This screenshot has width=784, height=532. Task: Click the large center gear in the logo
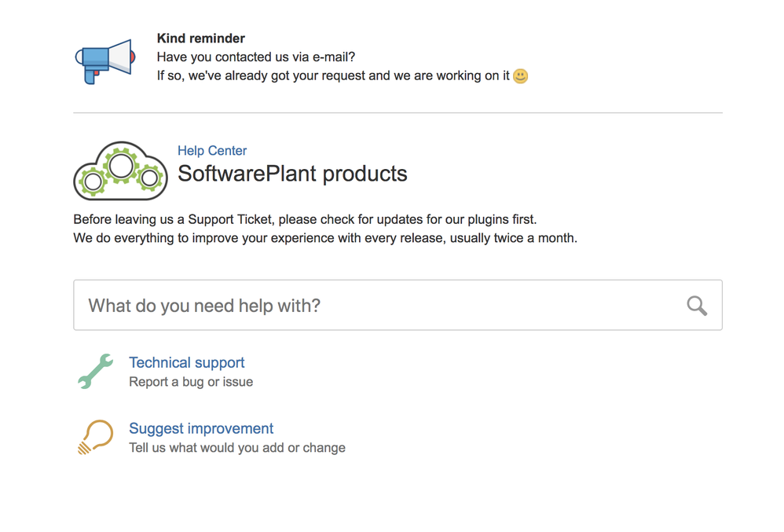click(121, 166)
